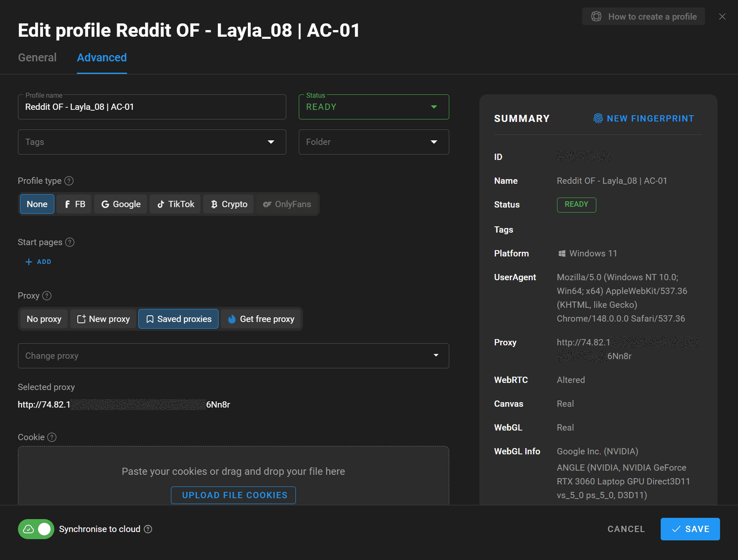This screenshot has width=738, height=560.
Task: Click Upload File Cookies button
Action: 233,495
